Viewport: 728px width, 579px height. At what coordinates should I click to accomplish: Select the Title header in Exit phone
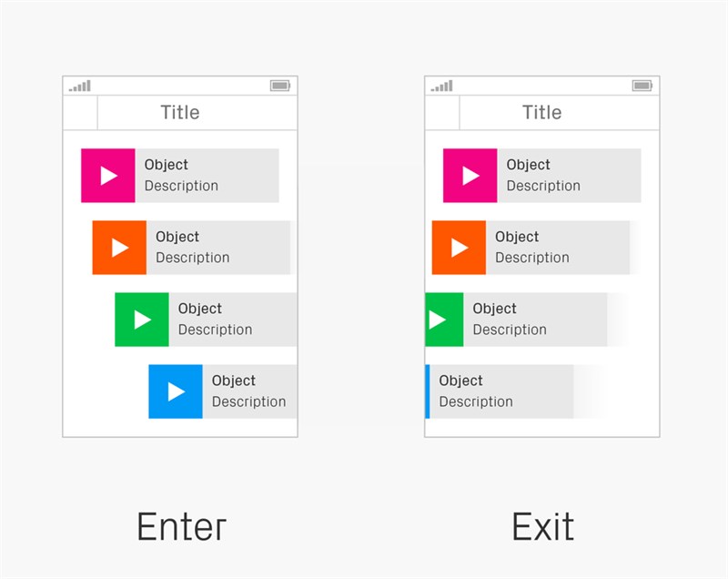tap(541, 112)
